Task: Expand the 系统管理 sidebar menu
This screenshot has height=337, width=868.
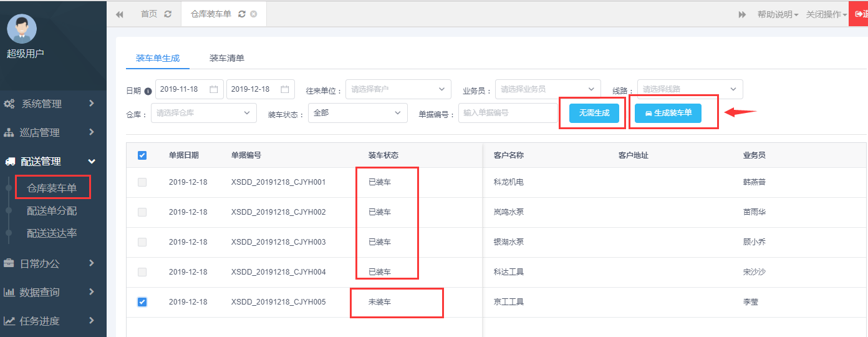Action: pos(50,104)
